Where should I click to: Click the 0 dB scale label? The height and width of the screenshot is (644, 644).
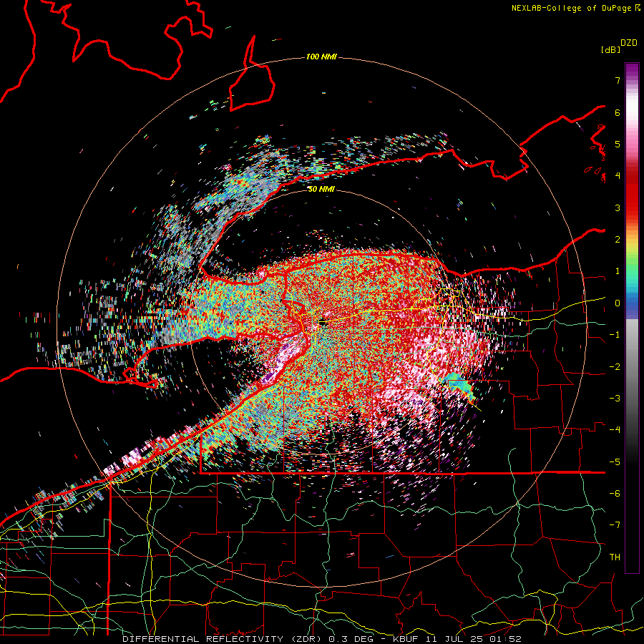618,303
